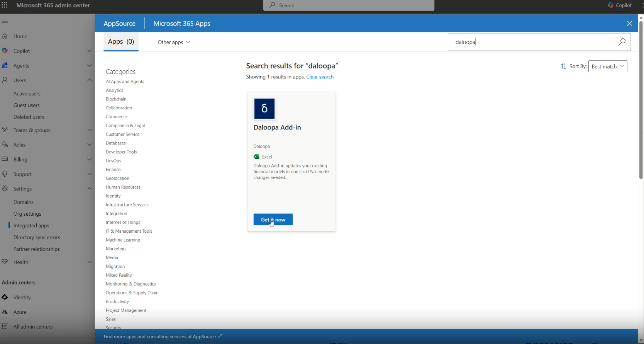Click the Support headset icon
The height and width of the screenshot is (344, 644).
coord(5,174)
